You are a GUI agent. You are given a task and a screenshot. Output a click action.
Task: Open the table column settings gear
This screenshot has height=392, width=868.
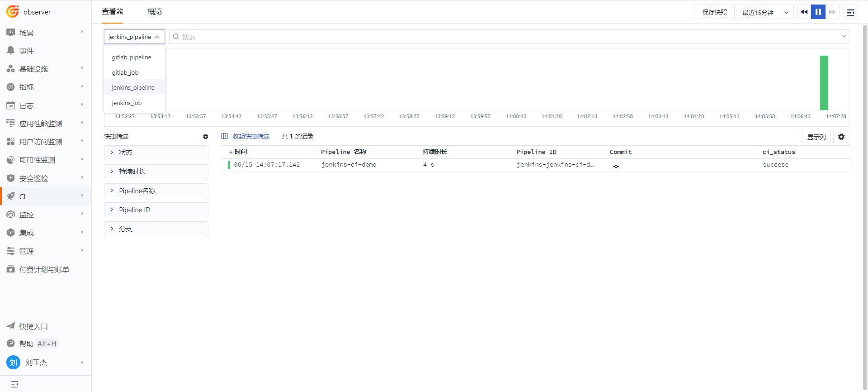point(841,137)
